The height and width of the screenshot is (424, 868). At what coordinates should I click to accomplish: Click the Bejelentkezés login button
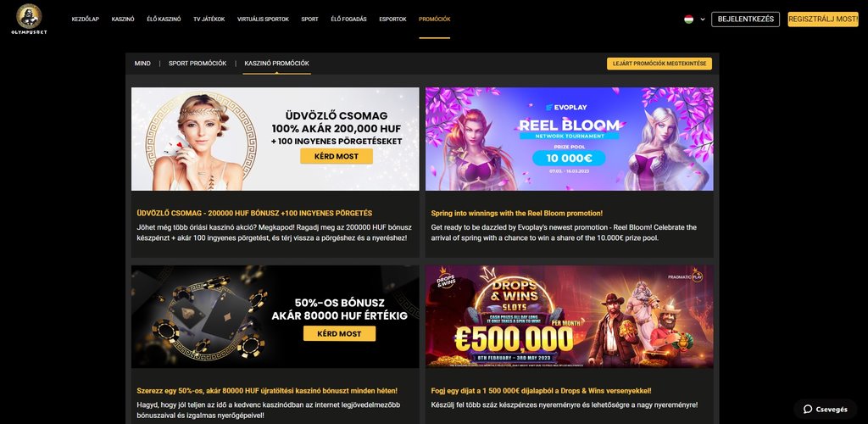tap(745, 20)
